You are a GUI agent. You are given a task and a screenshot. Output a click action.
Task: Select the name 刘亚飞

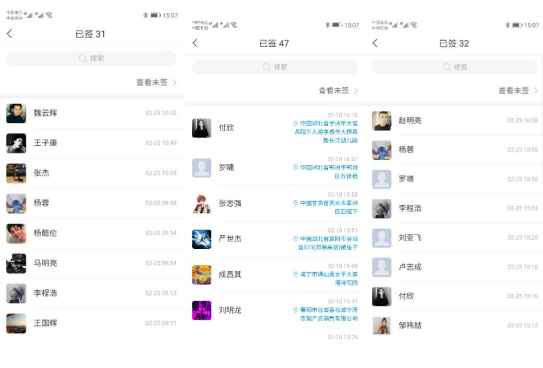click(x=410, y=237)
